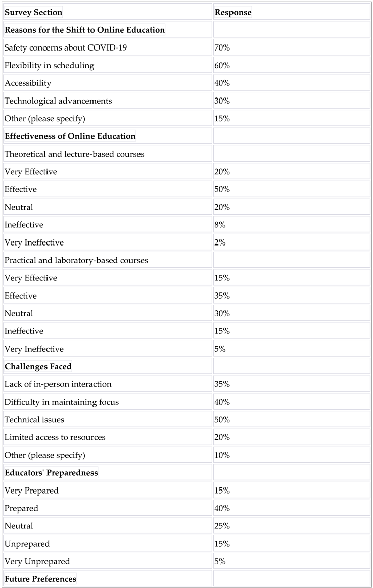This screenshot has height=588, width=373.
Task: Select Technological advancements cell
Action: tap(58, 101)
